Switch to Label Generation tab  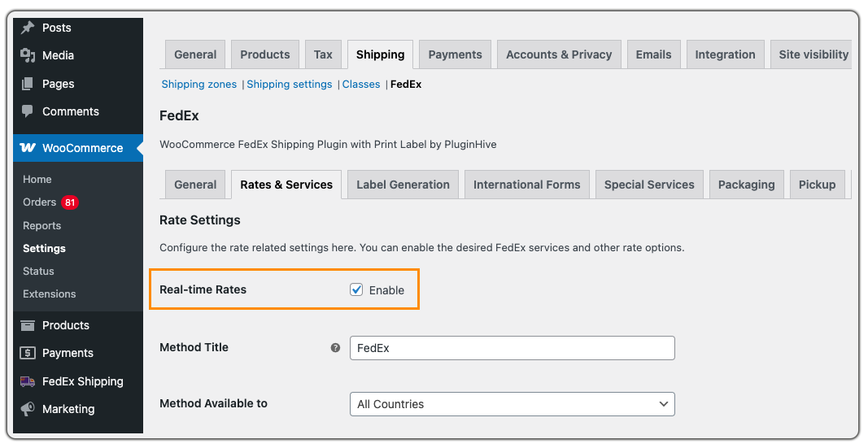click(403, 185)
